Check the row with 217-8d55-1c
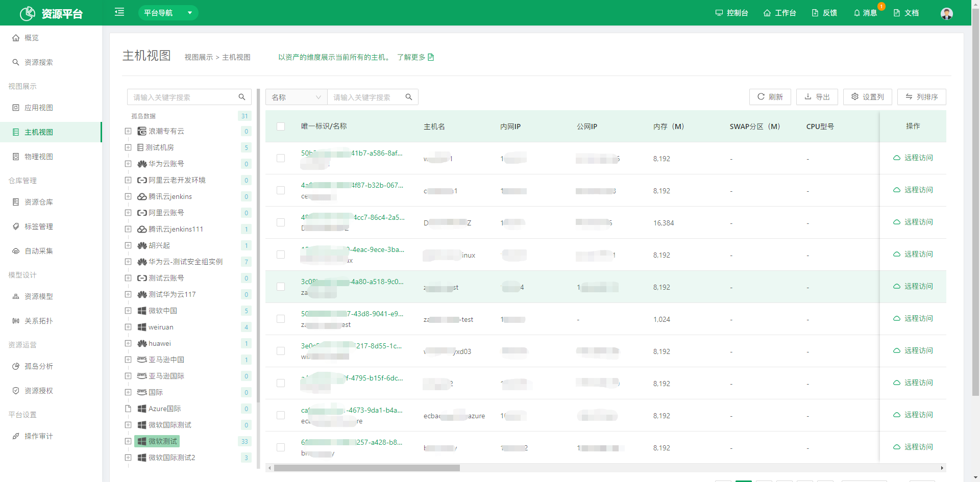The width and height of the screenshot is (980, 482). 281,351
